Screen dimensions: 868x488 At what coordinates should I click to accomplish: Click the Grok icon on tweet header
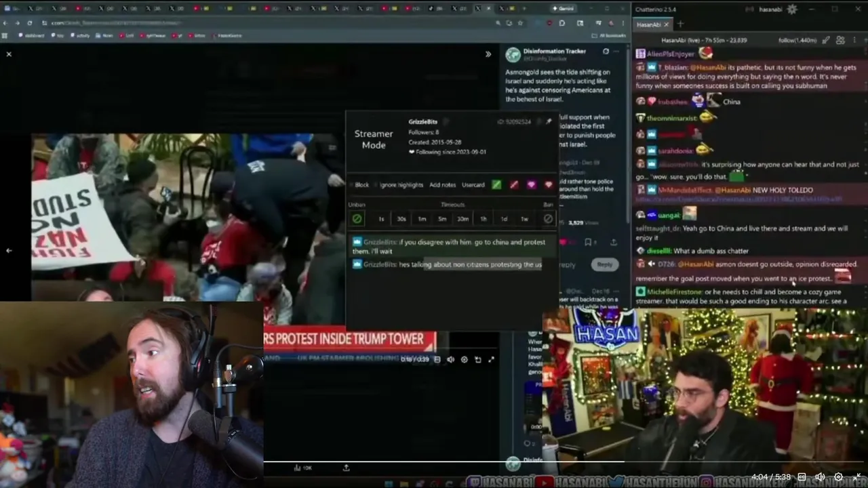606,52
